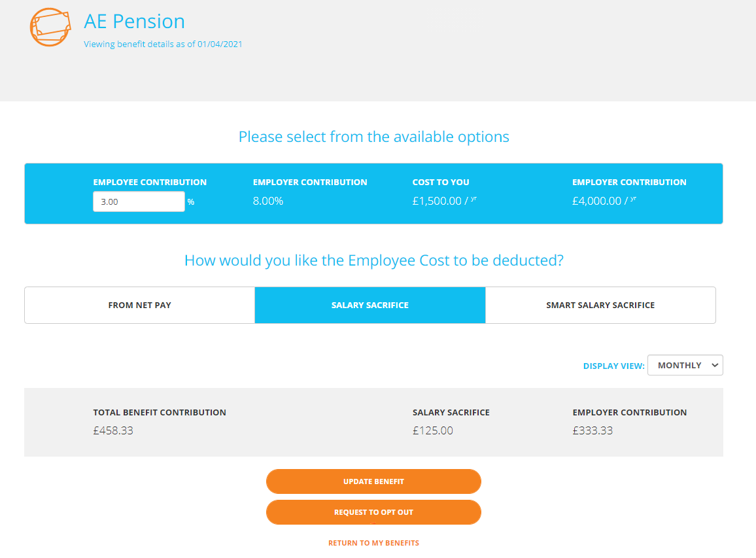Click the orange AE Pension logo icon
This screenshot has width=756, height=558.
(50, 27)
